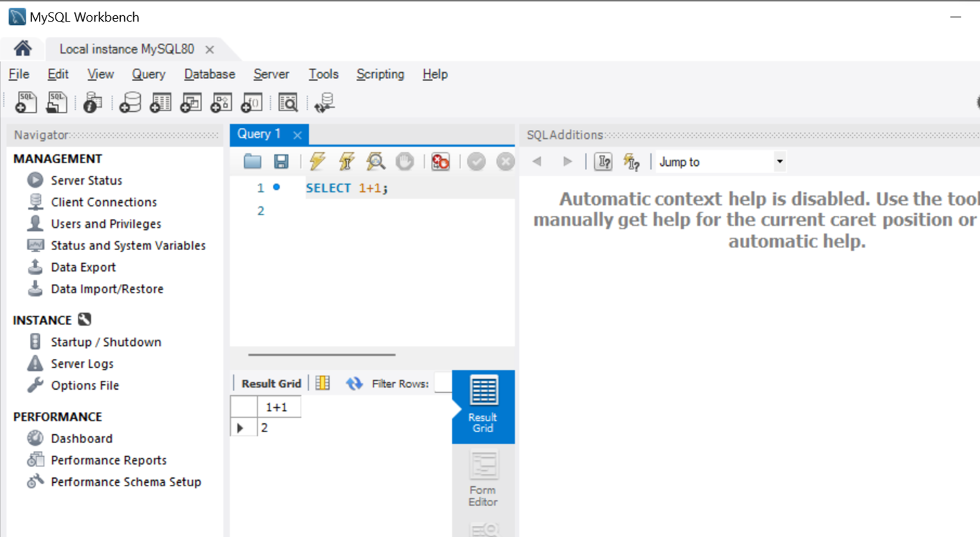The height and width of the screenshot is (537, 980).
Task: Open the Query menu
Action: (149, 74)
